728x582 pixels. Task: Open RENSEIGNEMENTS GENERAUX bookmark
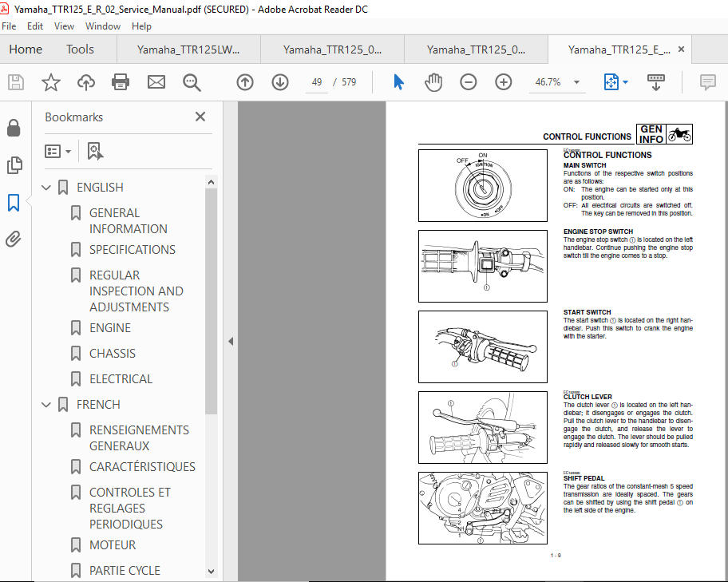[139, 438]
